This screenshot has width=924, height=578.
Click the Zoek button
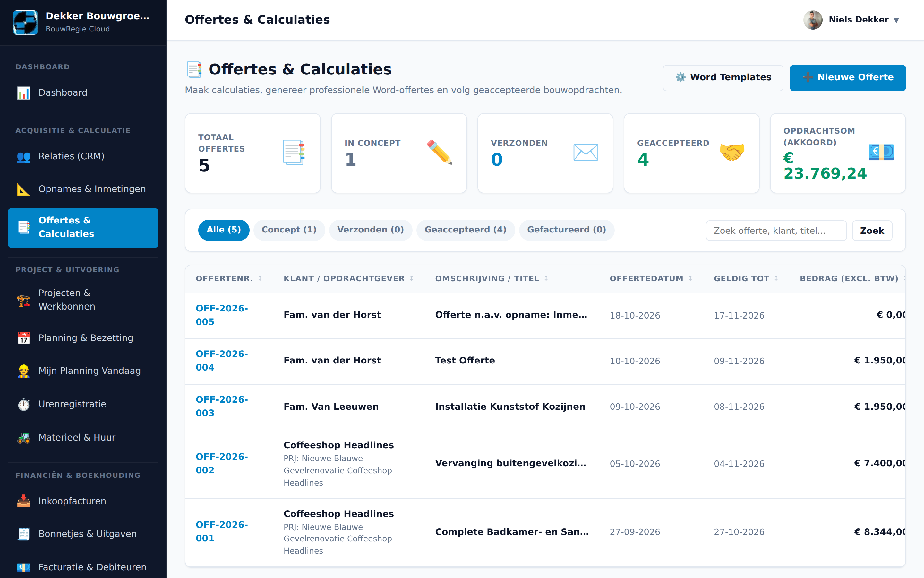click(x=872, y=231)
